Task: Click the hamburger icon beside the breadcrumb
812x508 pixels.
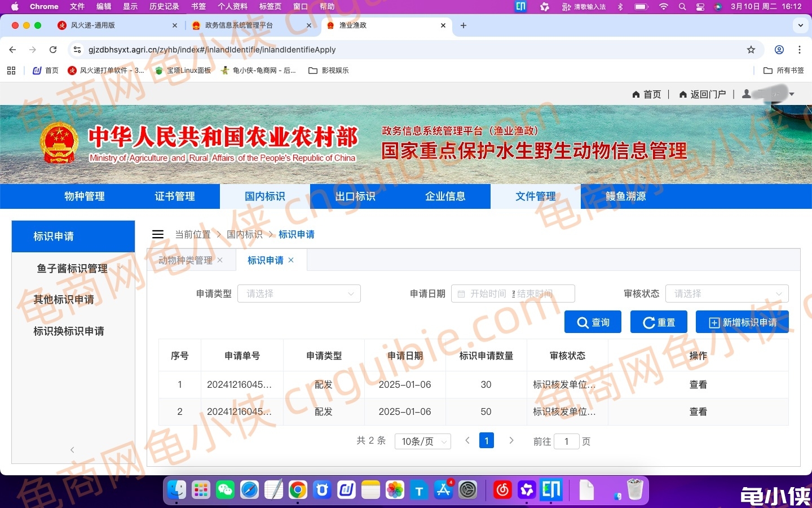Action: click(158, 234)
